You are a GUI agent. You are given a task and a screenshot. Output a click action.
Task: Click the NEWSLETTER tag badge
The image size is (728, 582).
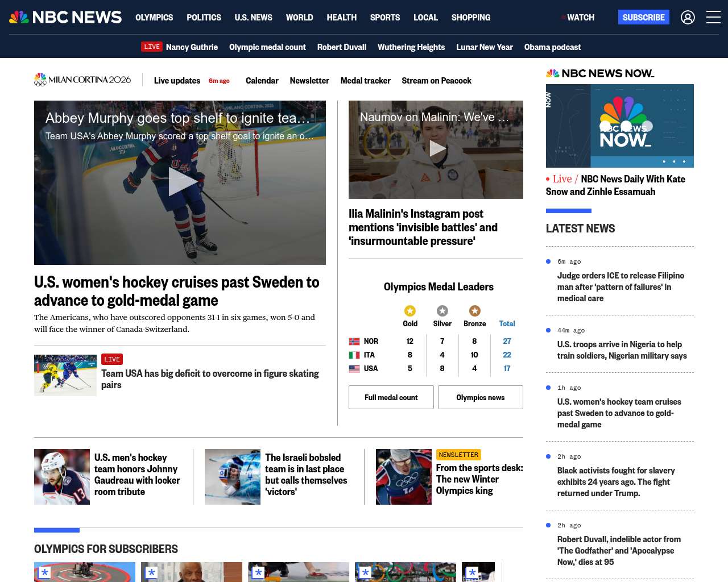(x=458, y=455)
